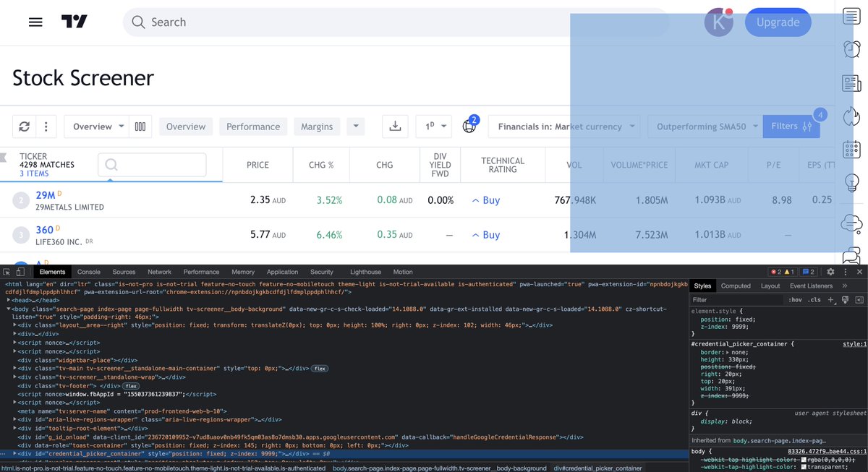The width and height of the screenshot is (868, 472).
Task: Activate DevTools inspect element picker
Action: (x=7, y=272)
